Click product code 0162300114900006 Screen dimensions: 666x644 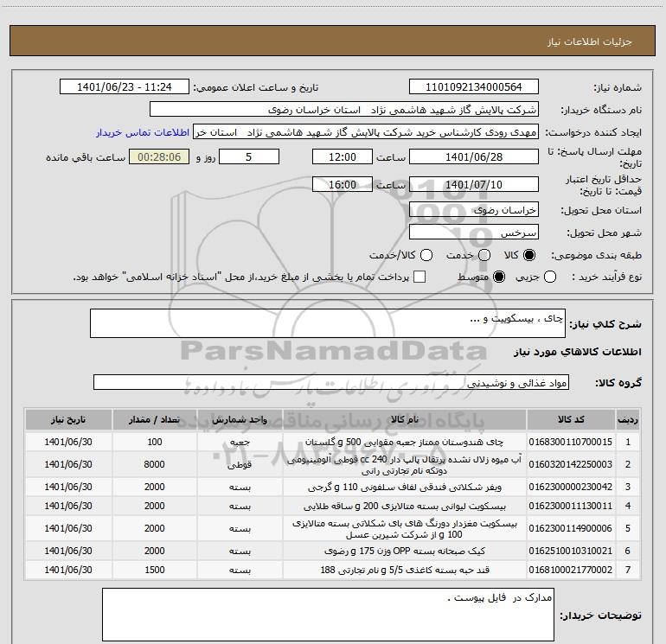click(571, 528)
